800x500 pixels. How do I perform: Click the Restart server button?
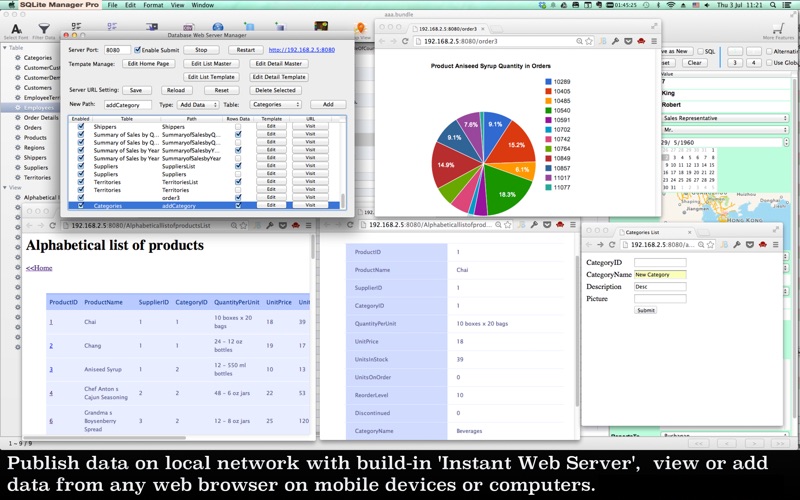[245, 49]
